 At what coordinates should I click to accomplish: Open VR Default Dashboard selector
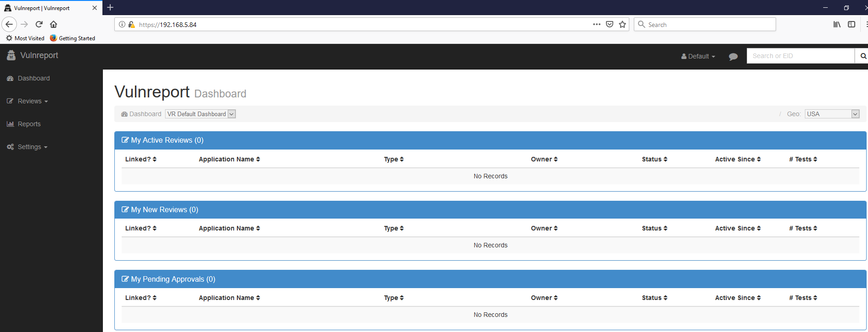(200, 114)
